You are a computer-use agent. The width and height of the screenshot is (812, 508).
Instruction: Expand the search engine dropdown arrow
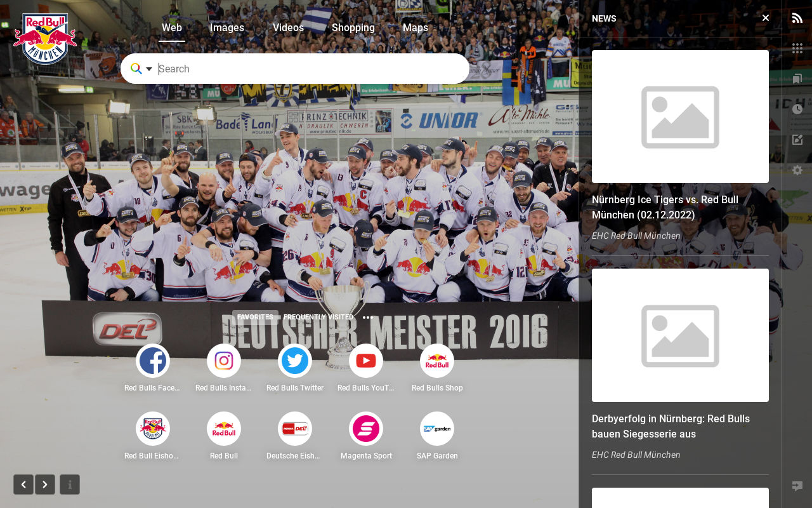149,69
